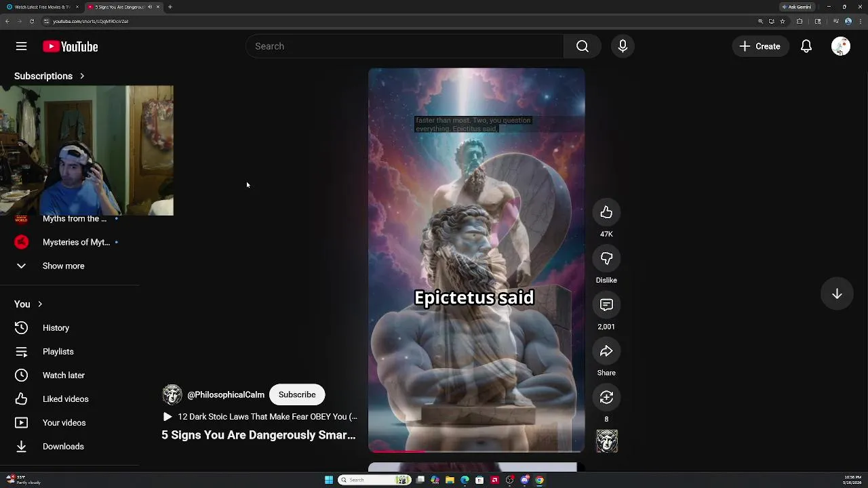Open the Remix icon above 8
The height and width of the screenshot is (488, 868).
pos(606,397)
